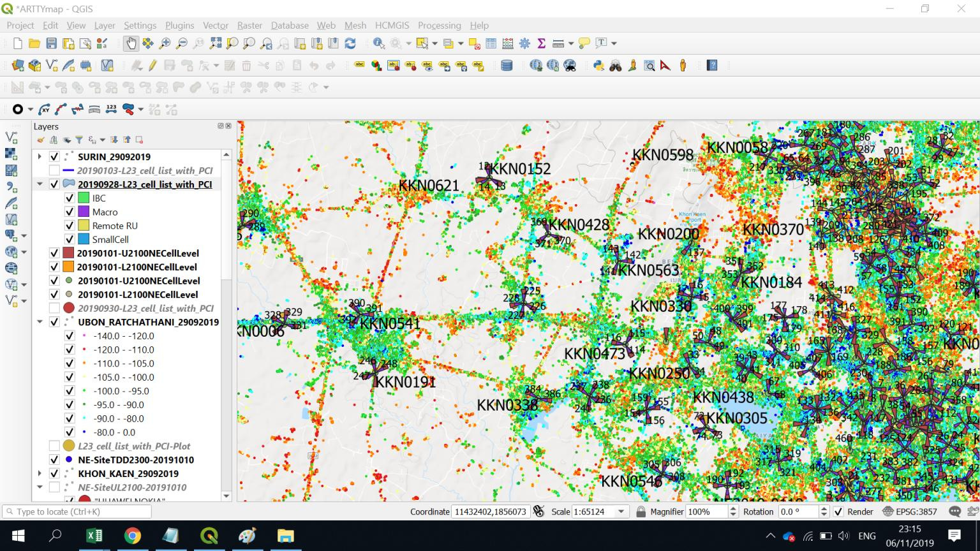This screenshot has height=551, width=980.
Task: Uncheck the -140.0 - -120.0 range checkbox
Action: (x=70, y=336)
